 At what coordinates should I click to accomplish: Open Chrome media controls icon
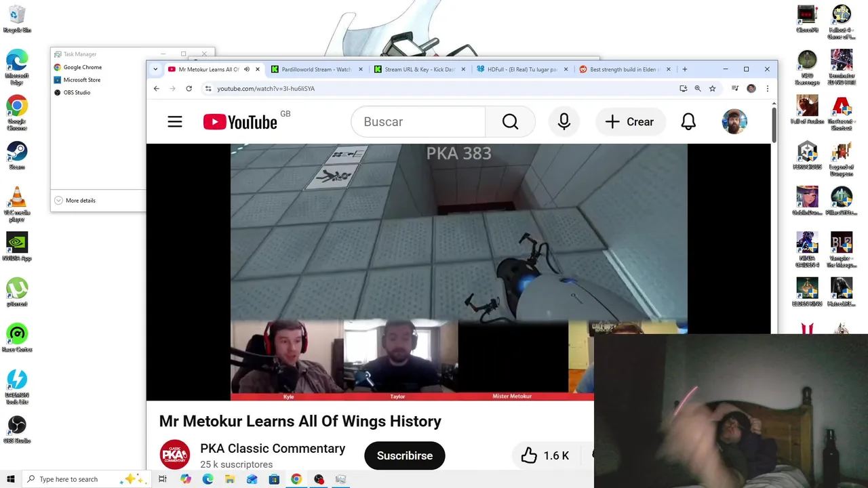pyautogui.click(x=735, y=89)
